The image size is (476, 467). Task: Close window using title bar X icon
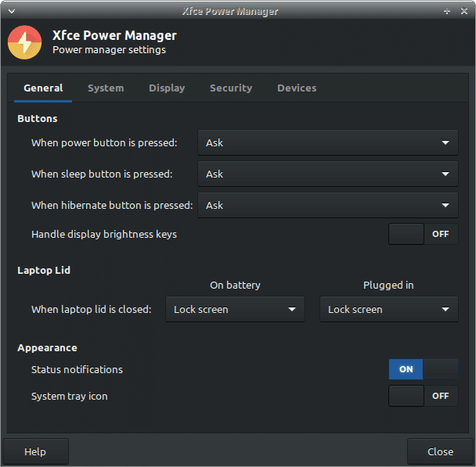[x=464, y=11]
